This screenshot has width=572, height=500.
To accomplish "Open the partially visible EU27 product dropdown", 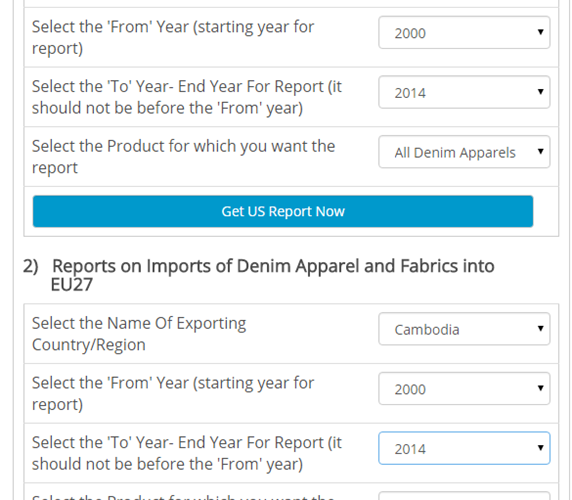I will coord(464,496).
